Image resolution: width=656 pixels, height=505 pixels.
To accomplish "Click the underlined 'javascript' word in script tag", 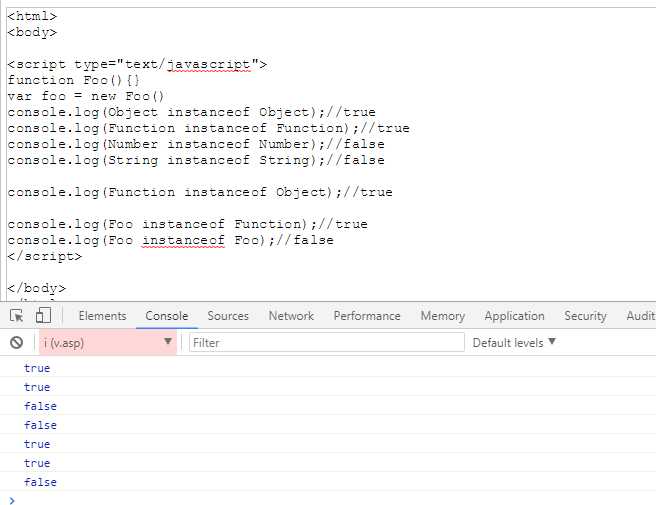I will [x=209, y=64].
